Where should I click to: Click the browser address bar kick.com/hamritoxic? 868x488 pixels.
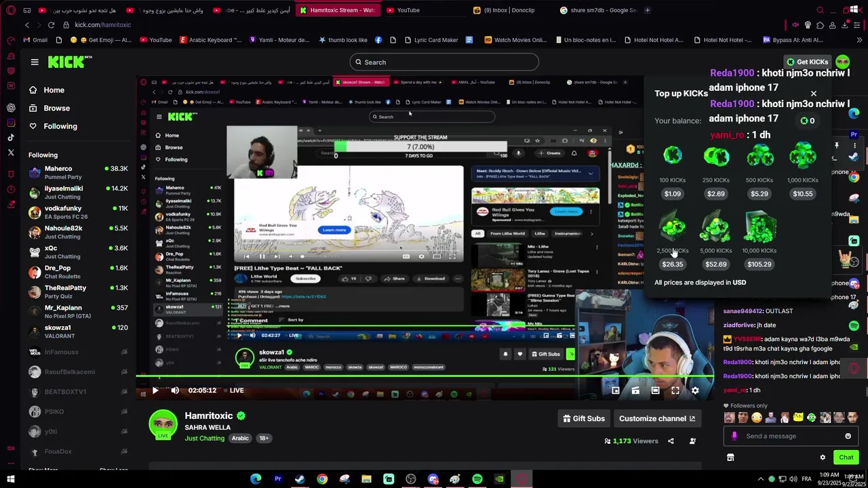pyautogui.click(x=103, y=25)
